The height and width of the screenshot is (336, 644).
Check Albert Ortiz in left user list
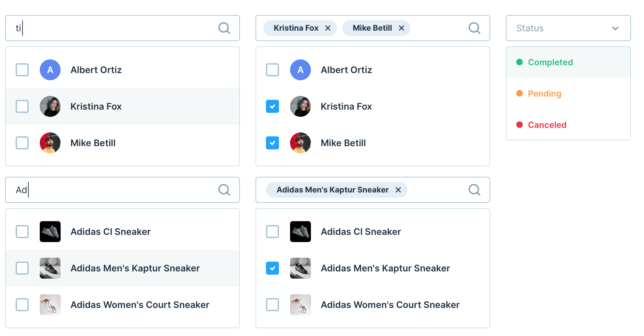[x=22, y=70]
